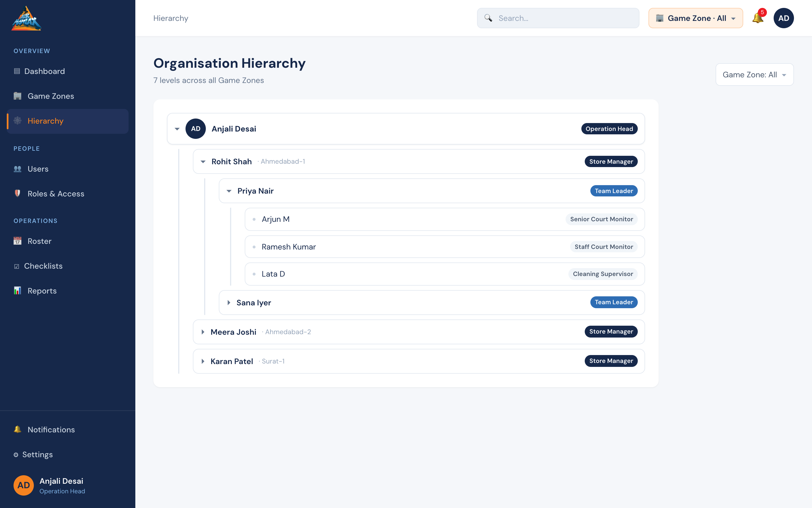812x508 pixels.
Task: Go to Dashboard in the sidebar
Action: coord(67,71)
